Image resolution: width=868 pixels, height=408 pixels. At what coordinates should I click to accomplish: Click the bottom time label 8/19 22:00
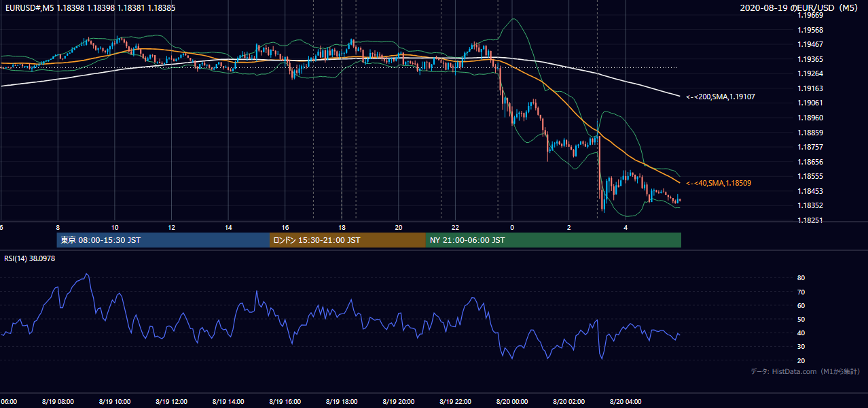(455, 402)
